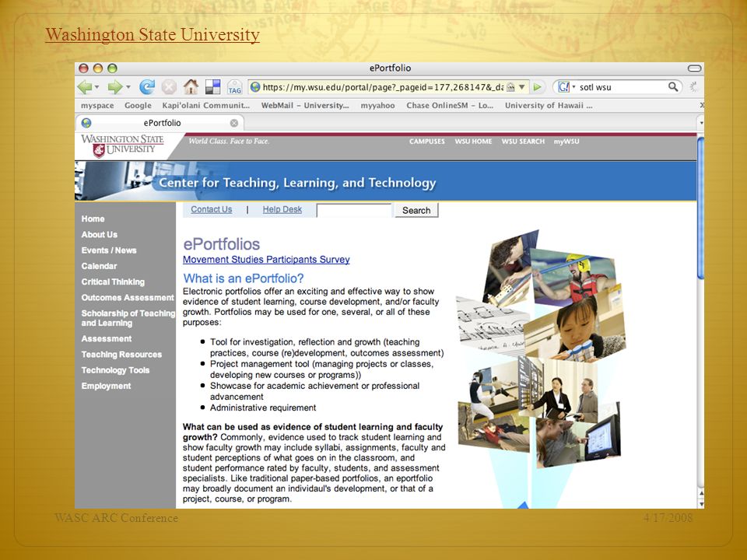This screenshot has width=747, height=560.
Task: Click the green Go arrow
Action: click(x=538, y=87)
